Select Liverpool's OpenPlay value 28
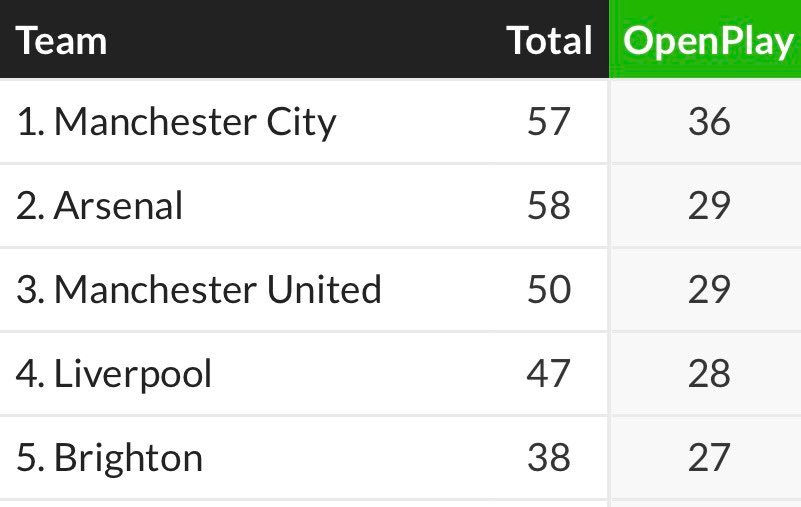 [709, 374]
